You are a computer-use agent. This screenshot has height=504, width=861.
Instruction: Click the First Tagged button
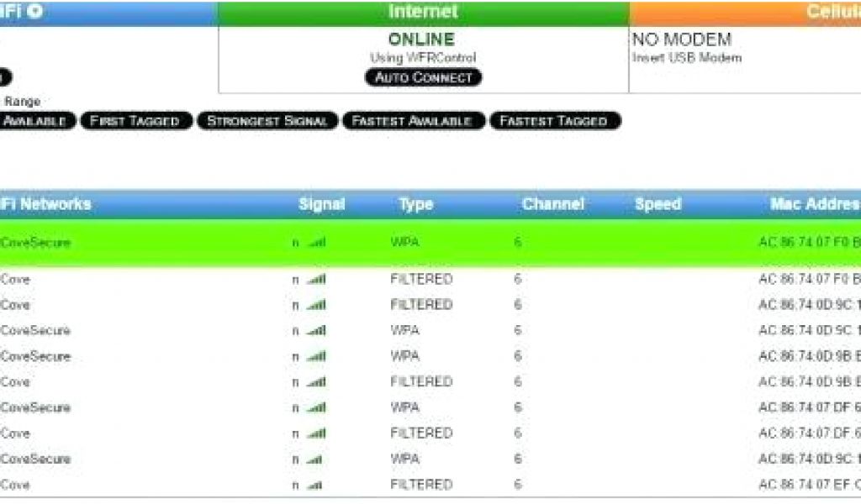[x=135, y=121]
